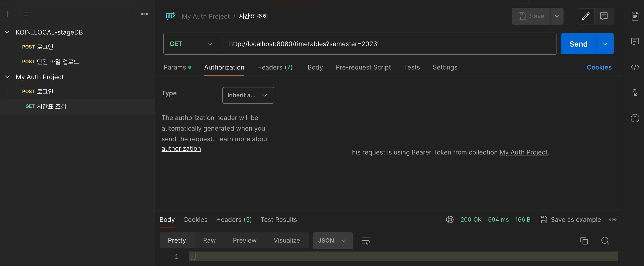This screenshot has height=266, width=644.
Task: Toggle line wrap in response viewer
Action: (365, 241)
